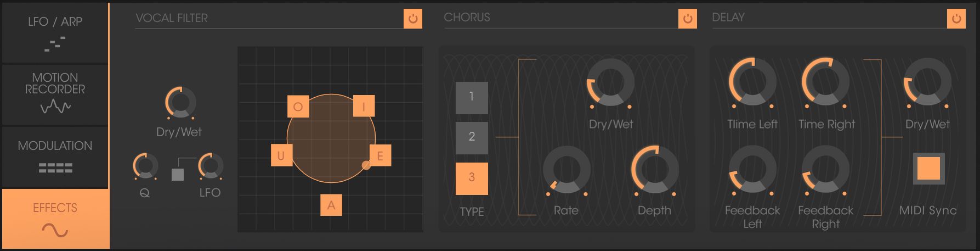Click the delay Time Left knob

(752, 82)
